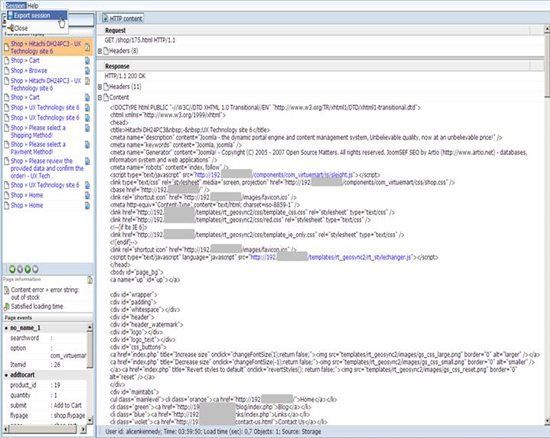Viewport: 550px width, 438px height.
Task: Select the Shop > Browse page
Action: pos(29,70)
